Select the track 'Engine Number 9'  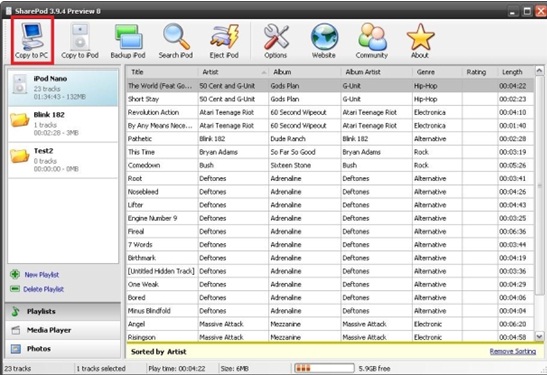[330, 218]
